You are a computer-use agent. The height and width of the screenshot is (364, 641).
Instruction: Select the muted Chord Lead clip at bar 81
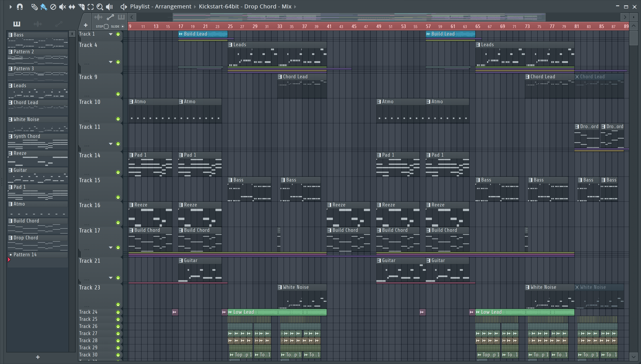(599, 86)
